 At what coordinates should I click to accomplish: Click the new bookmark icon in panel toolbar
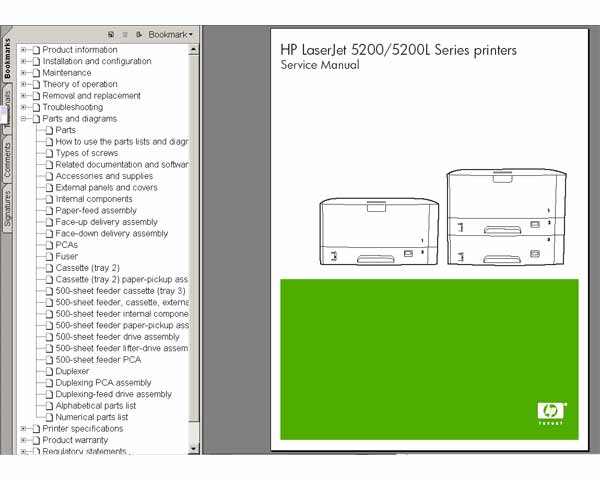pyautogui.click(x=111, y=34)
